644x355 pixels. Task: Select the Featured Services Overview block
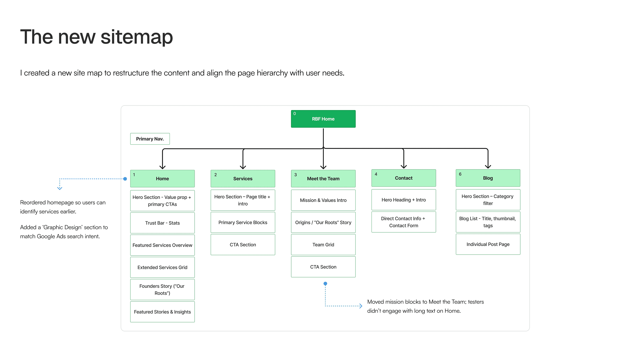click(162, 245)
